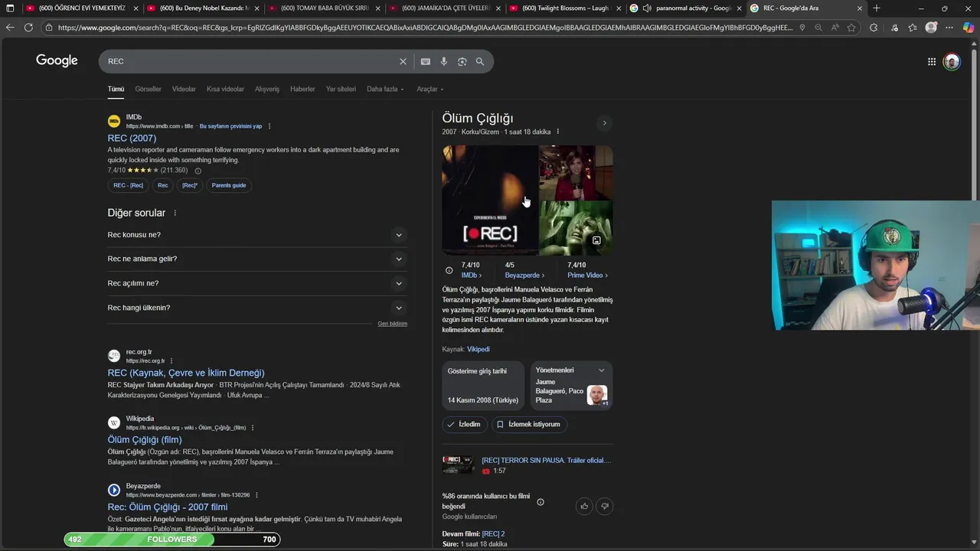980x551 pixels.
Task: Click inside the Google search field
Action: pos(251,61)
